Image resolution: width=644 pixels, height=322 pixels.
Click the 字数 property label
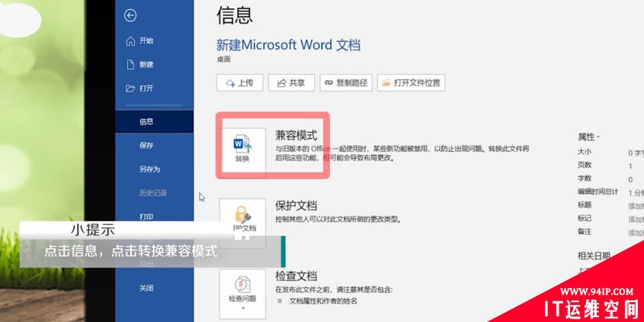coord(585,178)
